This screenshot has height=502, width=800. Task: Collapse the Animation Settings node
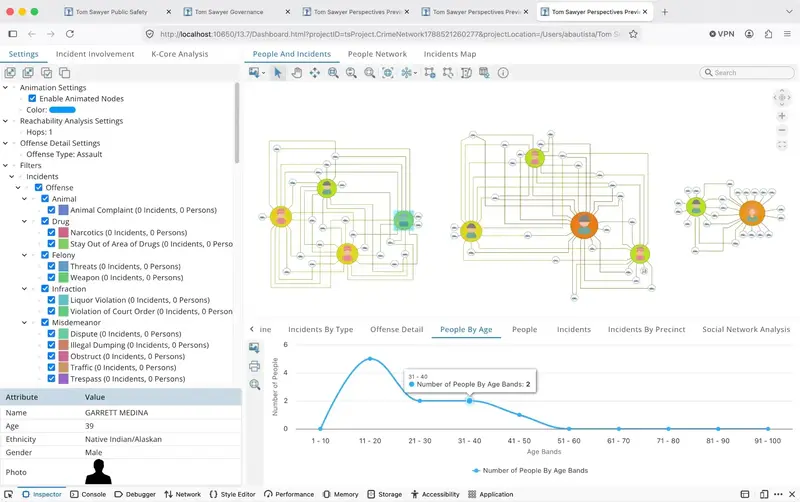[6, 87]
